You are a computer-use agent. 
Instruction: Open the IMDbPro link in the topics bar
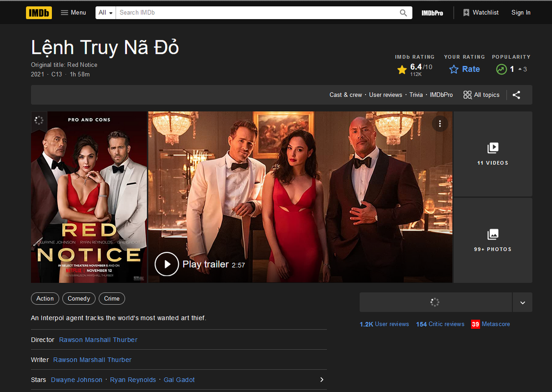click(441, 95)
